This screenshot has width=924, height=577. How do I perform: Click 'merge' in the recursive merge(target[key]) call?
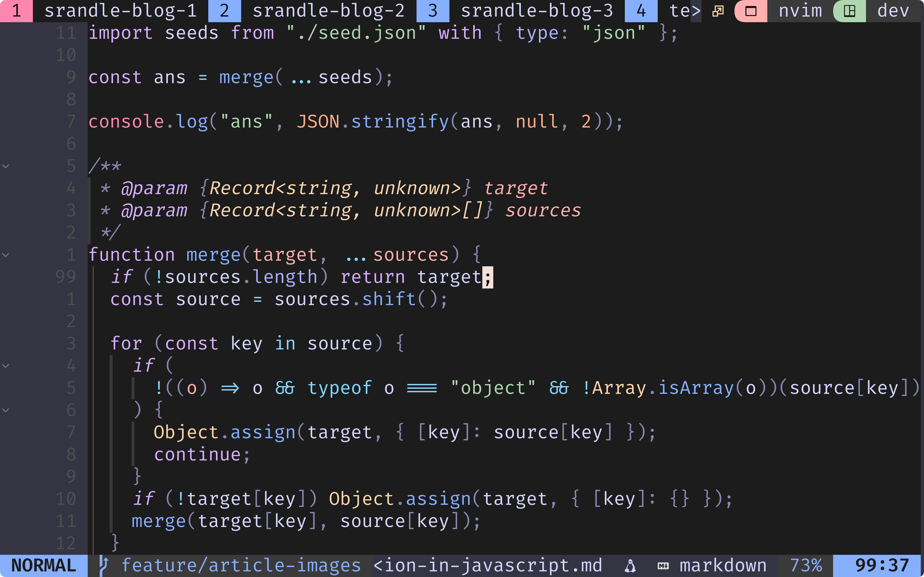point(159,521)
